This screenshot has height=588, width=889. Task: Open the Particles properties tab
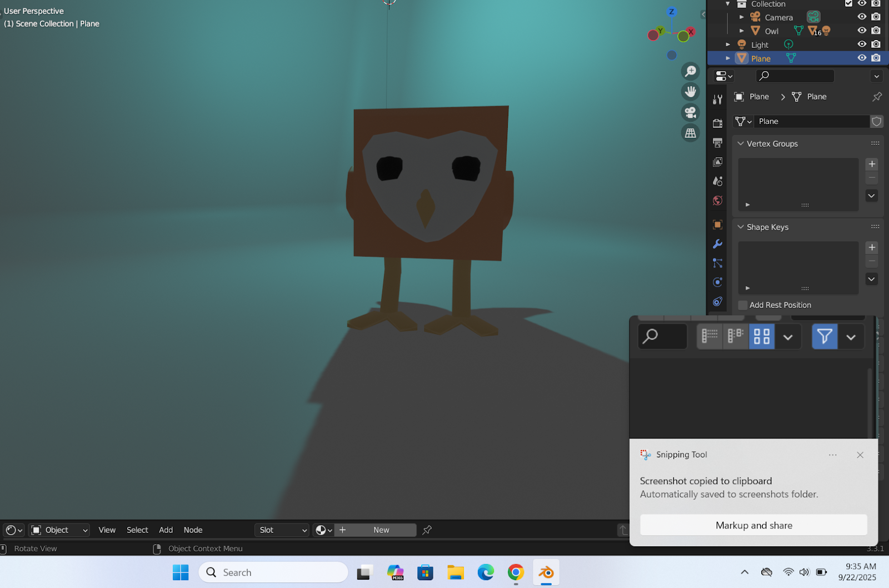[x=717, y=263]
